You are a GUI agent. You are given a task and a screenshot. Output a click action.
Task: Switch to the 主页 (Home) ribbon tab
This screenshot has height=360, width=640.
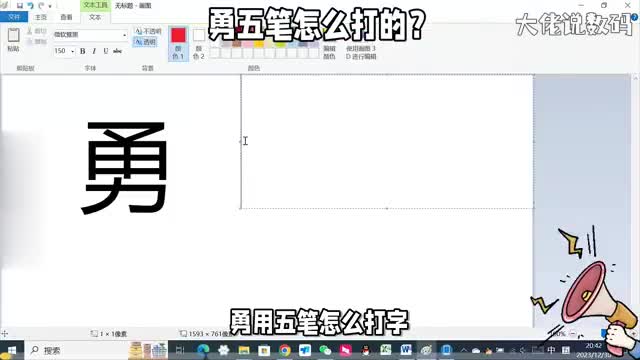(41, 17)
